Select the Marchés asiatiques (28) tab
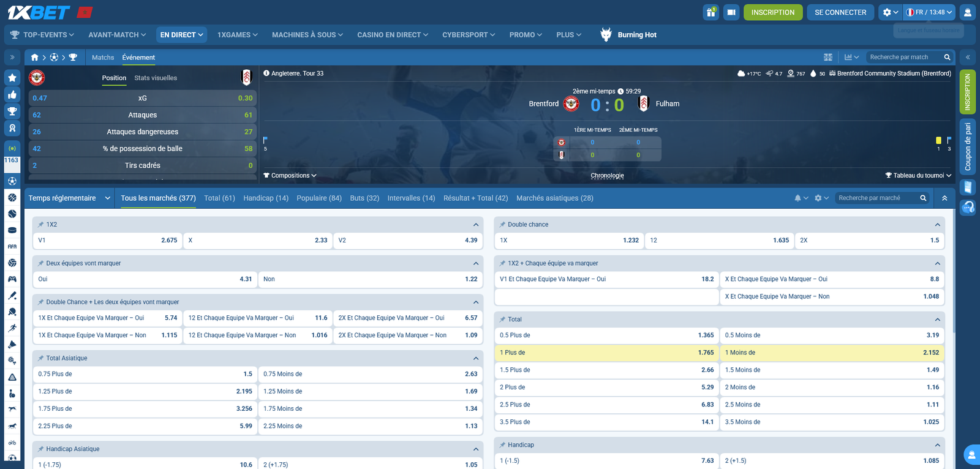 click(x=555, y=198)
